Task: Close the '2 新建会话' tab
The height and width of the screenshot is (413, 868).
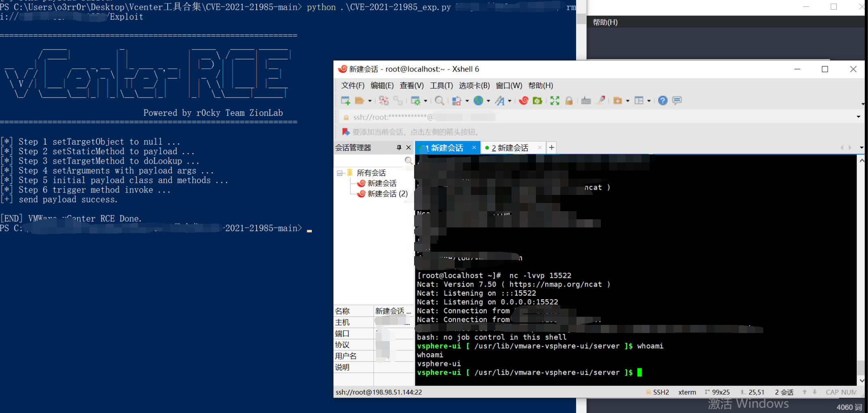Action: pos(540,148)
